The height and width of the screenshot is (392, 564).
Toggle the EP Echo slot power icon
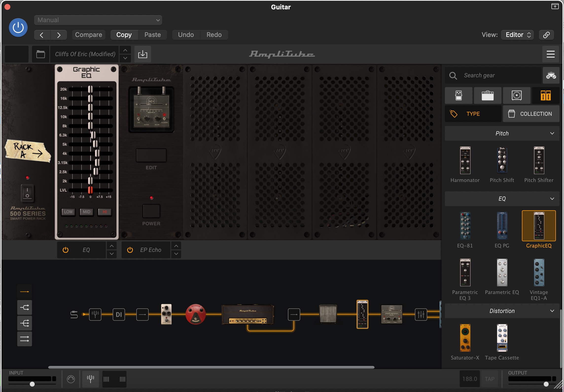pyautogui.click(x=130, y=250)
